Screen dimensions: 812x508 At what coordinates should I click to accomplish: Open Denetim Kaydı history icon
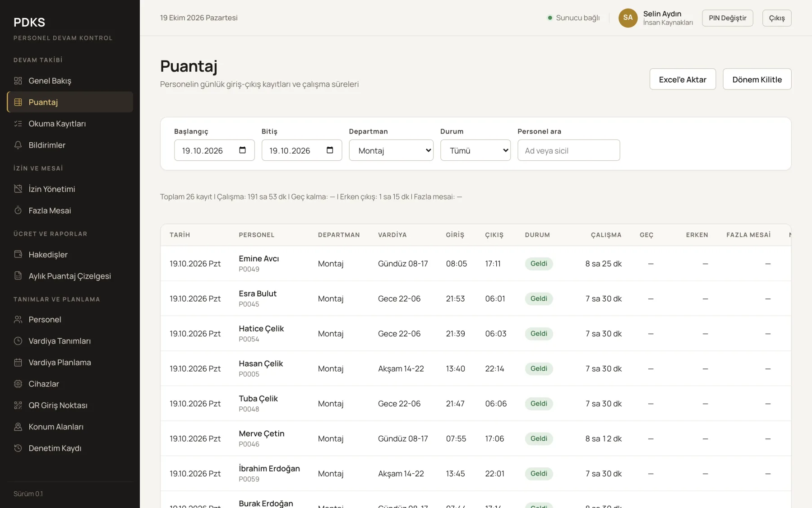pos(18,448)
